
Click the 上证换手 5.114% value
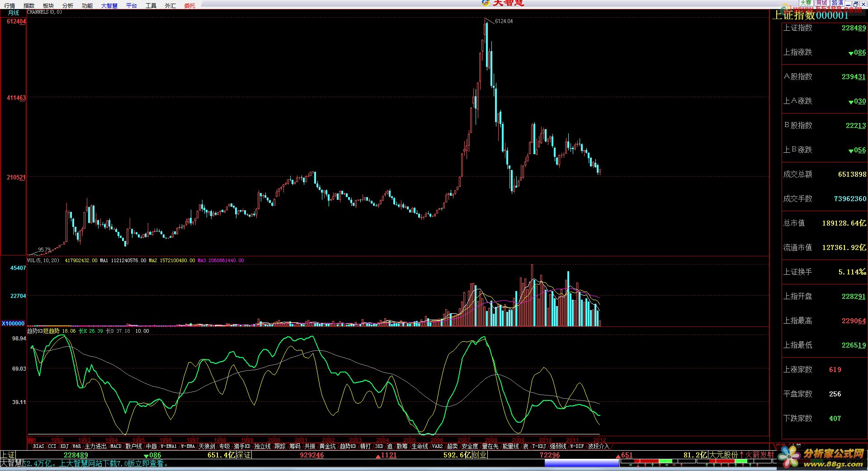click(852, 272)
